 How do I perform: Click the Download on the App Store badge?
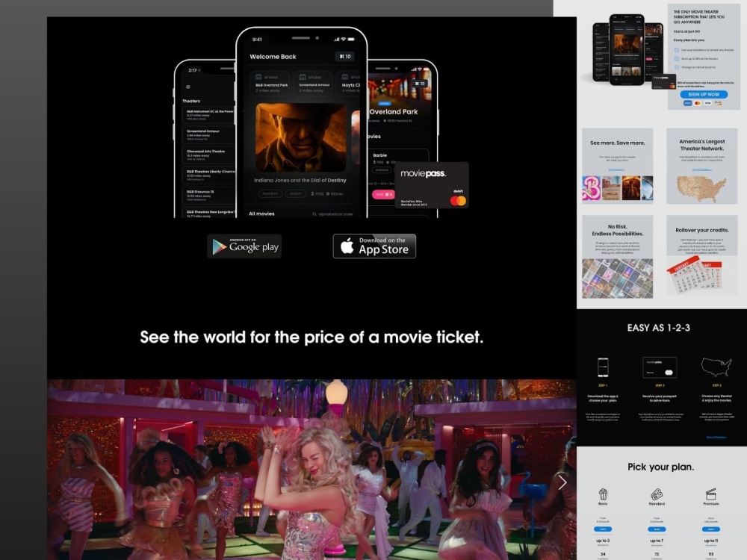373,246
